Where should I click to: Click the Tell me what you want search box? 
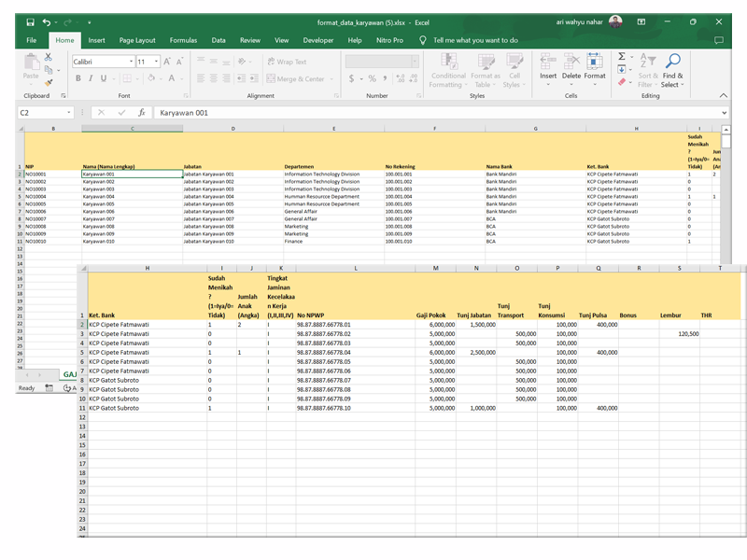point(475,41)
